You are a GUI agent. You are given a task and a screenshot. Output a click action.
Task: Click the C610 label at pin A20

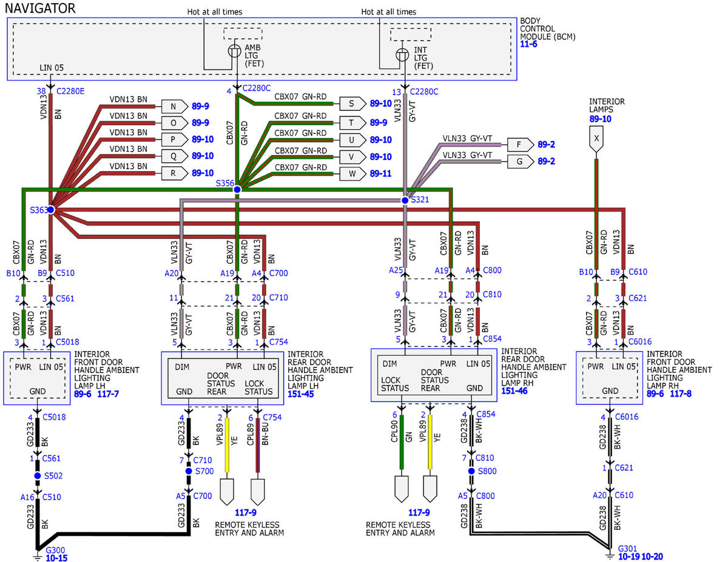click(x=624, y=495)
